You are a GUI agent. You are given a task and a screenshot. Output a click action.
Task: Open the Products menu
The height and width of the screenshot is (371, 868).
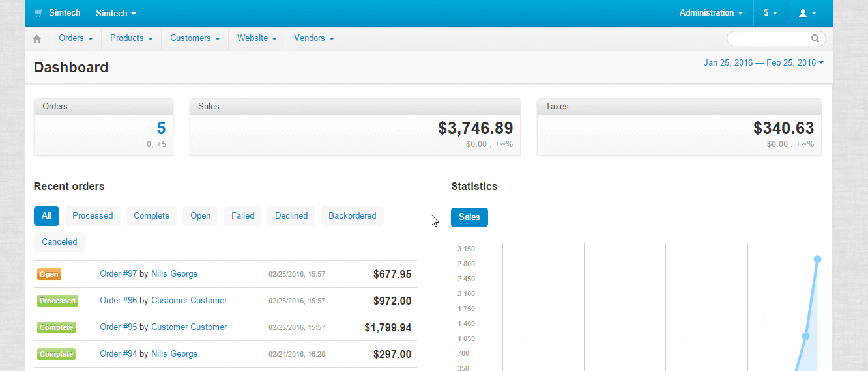point(131,38)
